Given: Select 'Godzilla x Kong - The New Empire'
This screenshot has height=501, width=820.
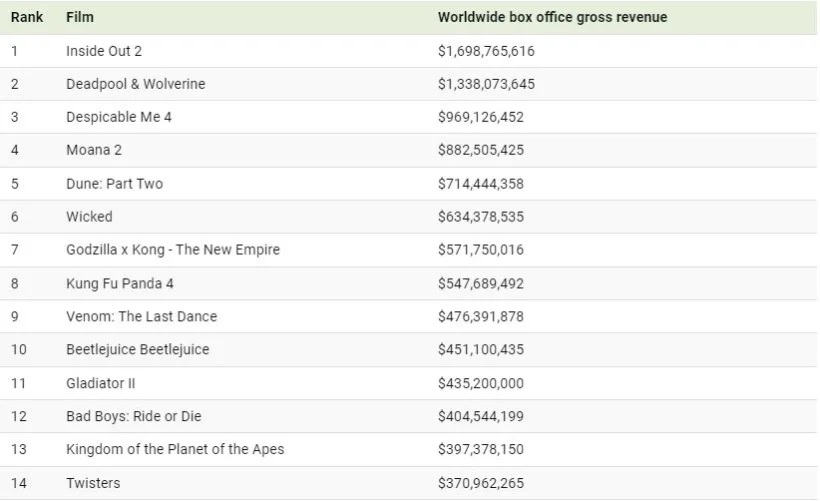Looking at the screenshot, I should point(173,250).
